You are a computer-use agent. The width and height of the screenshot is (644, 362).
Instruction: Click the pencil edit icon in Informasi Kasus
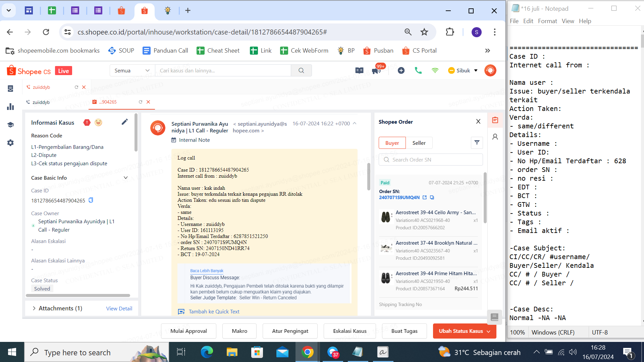124,122
